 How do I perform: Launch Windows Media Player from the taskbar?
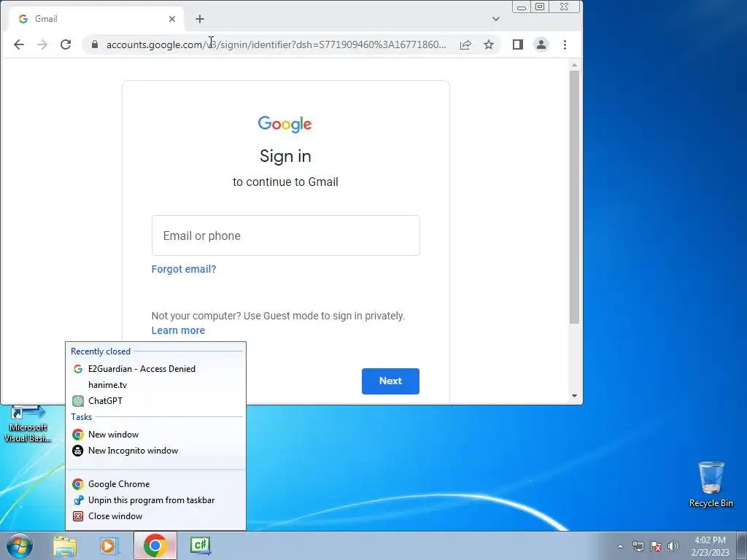coord(109,545)
